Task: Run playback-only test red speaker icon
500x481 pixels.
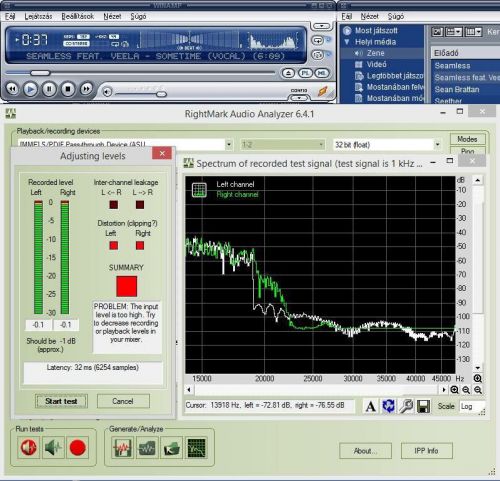Action: tap(28, 447)
